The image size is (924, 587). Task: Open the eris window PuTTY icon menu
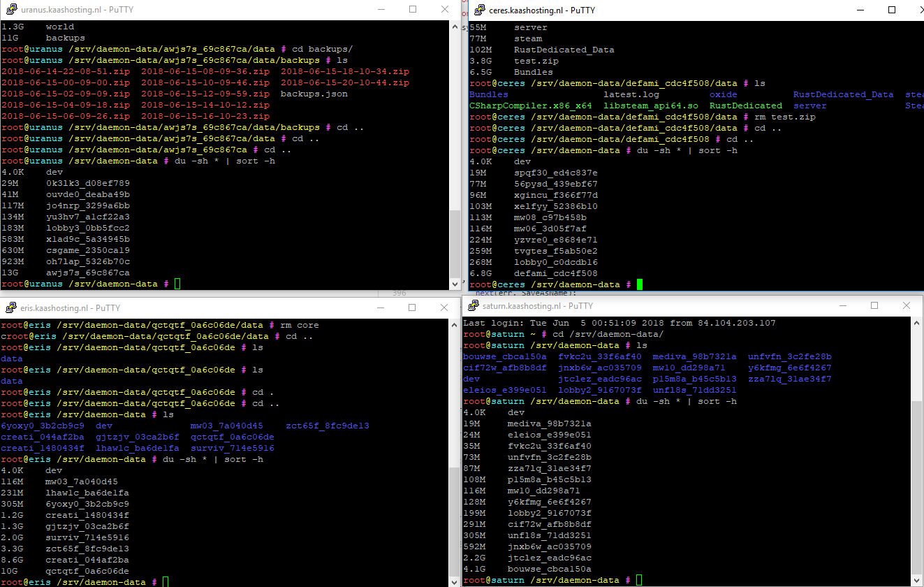click(x=11, y=308)
